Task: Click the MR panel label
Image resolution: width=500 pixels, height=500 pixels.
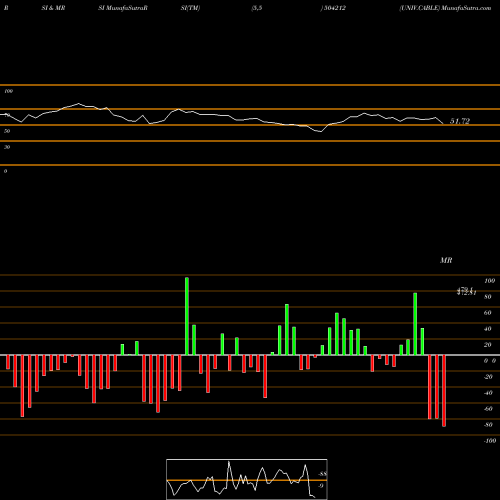Action: pos(446,260)
